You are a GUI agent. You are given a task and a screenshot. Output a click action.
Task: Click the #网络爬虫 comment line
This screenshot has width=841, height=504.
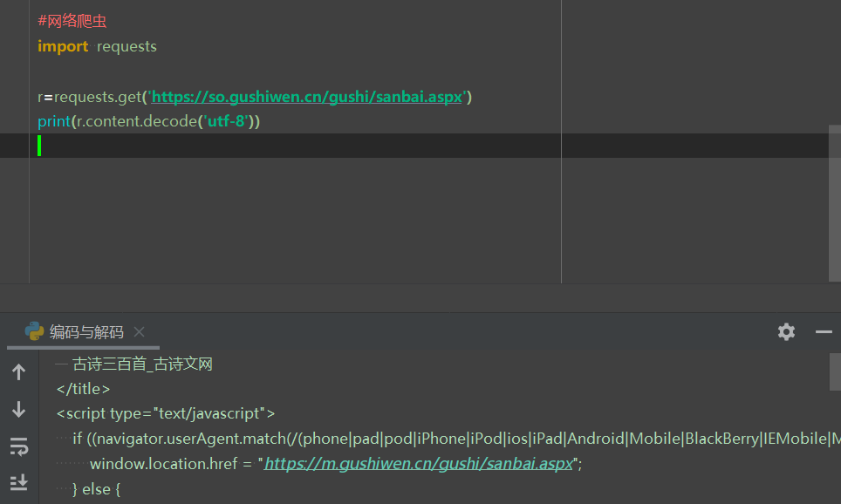[x=72, y=21]
